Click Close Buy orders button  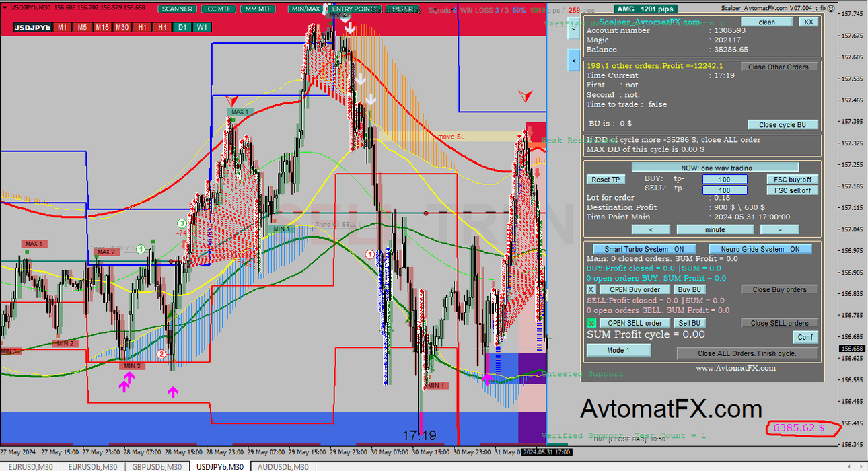tap(780, 289)
